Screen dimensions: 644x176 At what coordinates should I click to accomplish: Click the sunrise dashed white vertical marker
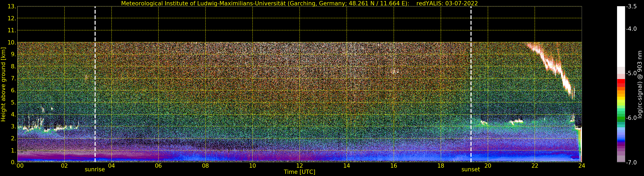pos(95,84)
